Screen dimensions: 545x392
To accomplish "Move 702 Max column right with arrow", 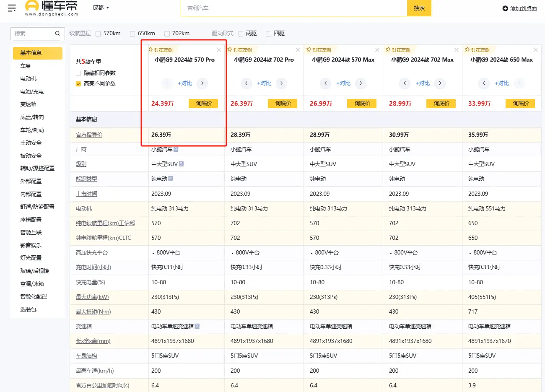I will [x=440, y=83].
